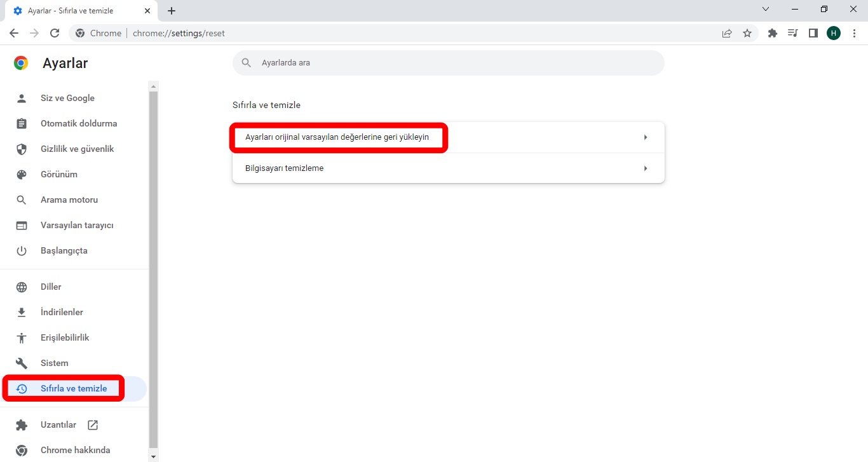Open the media control icon in toolbar
This screenshot has width=868, height=462.
coord(792,33)
